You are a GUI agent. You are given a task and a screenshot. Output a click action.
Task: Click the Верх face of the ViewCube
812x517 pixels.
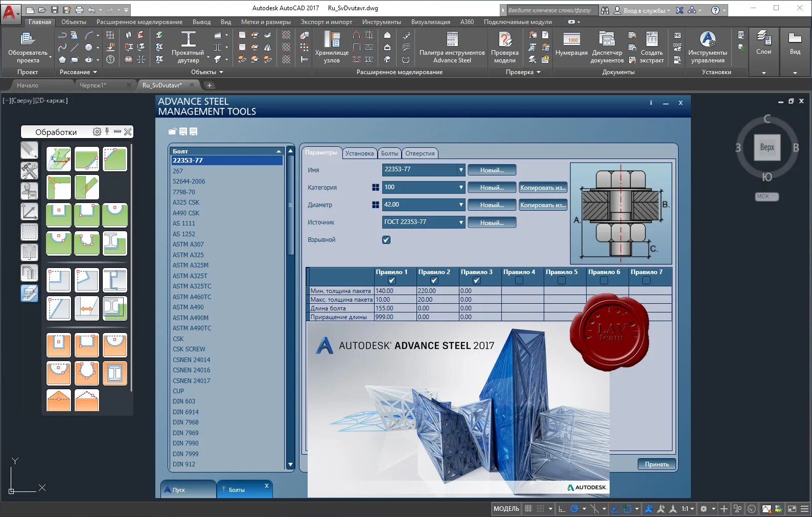(x=767, y=147)
